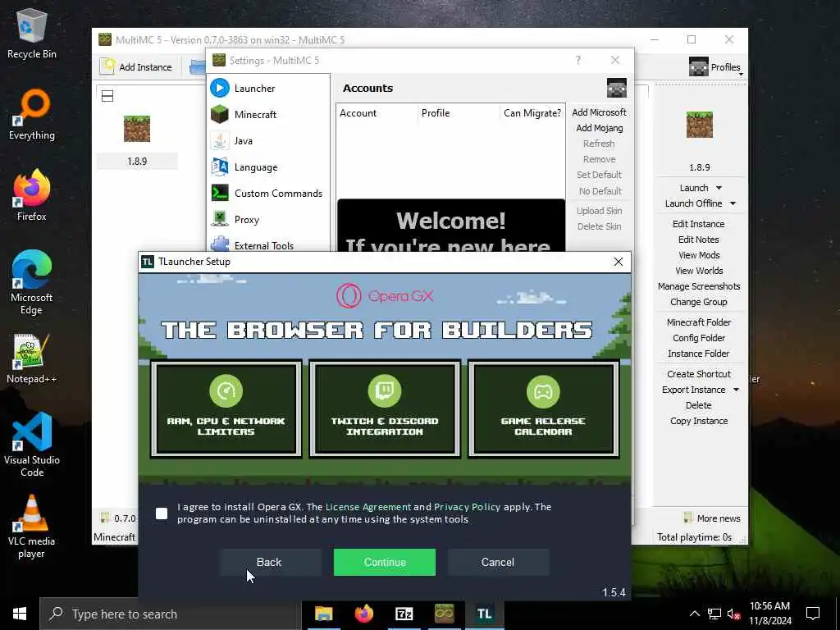Viewport: 840px width, 630px height.
Task: Click Add Microsoft account button
Action: click(599, 112)
